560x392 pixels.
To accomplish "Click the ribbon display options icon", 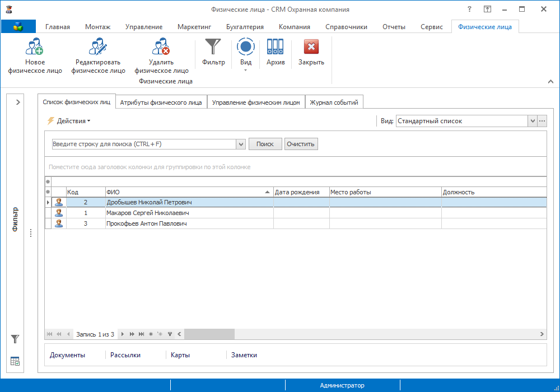I will pyautogui.click(x=487, y=10).
